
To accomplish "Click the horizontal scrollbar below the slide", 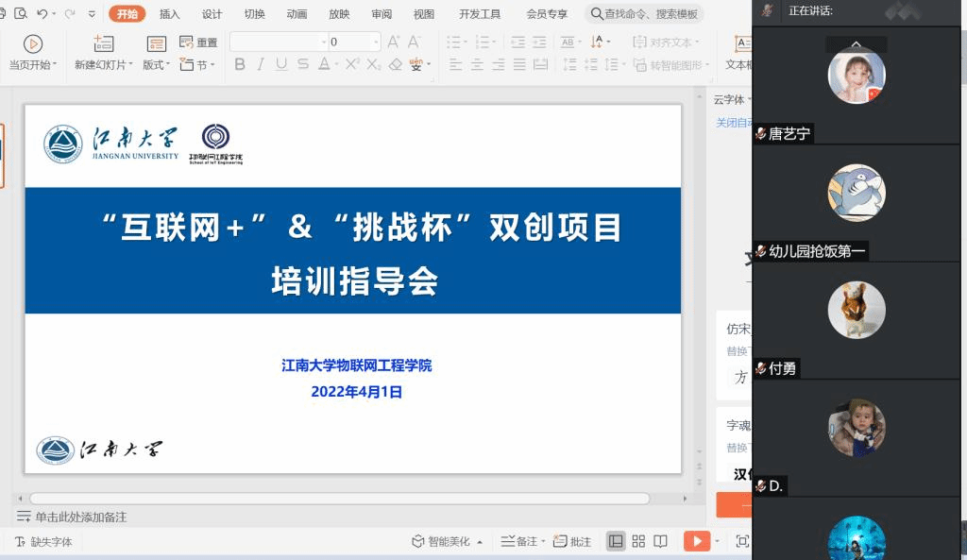I will click(339, 499).
